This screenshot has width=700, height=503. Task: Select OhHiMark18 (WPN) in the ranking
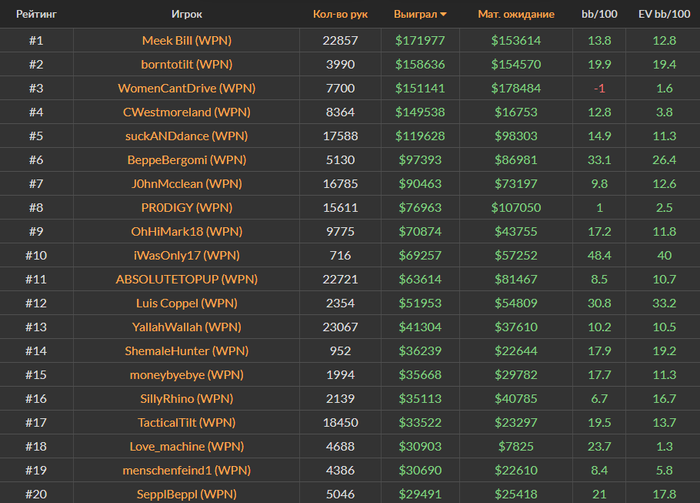187,232
